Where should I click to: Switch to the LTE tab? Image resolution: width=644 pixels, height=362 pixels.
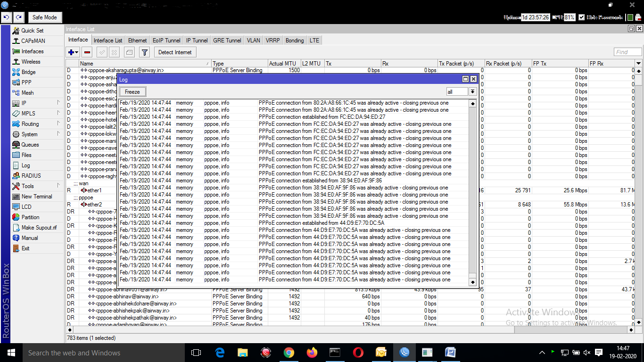314,41
